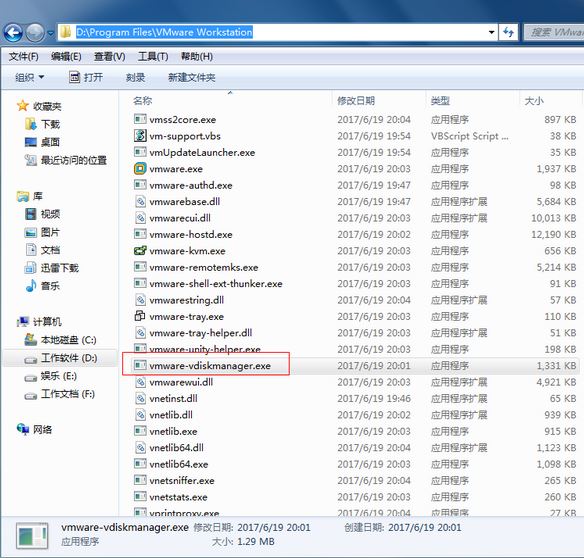Image resolution: width=584 pixels, height=558 pixels.
Task: Select the vnetlib.exe file icon
Action: click(x=140, y=431)
